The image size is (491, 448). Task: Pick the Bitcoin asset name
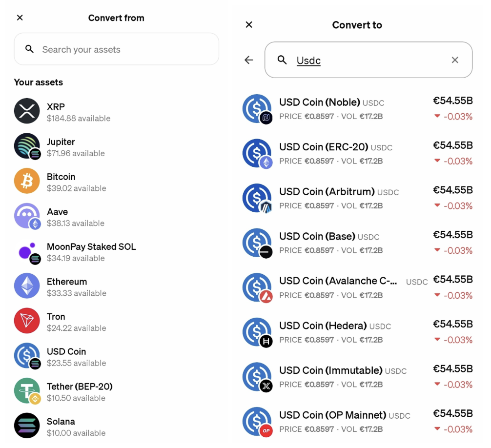pos(61,177)
